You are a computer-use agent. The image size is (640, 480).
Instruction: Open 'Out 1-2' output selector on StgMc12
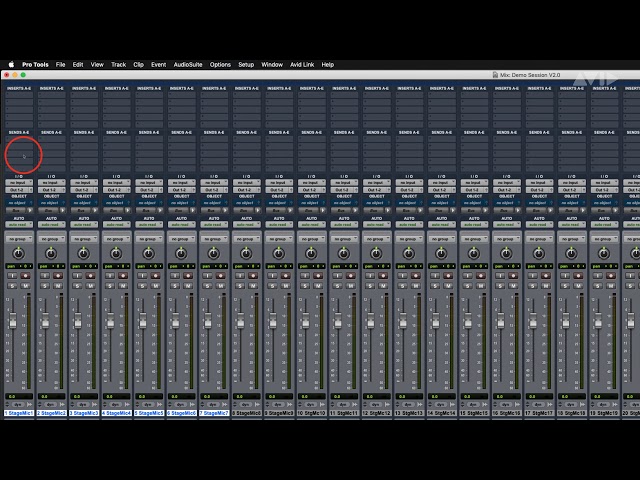376,190
